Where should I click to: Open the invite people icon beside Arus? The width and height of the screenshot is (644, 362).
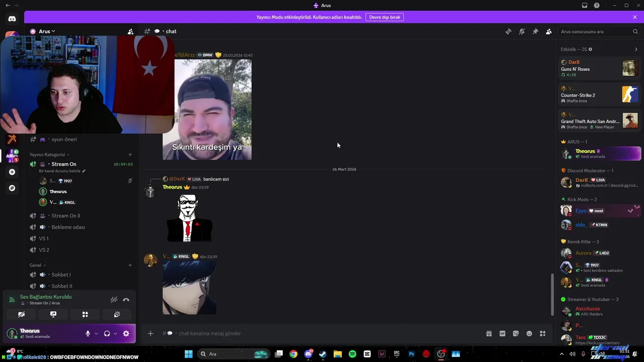130,31
